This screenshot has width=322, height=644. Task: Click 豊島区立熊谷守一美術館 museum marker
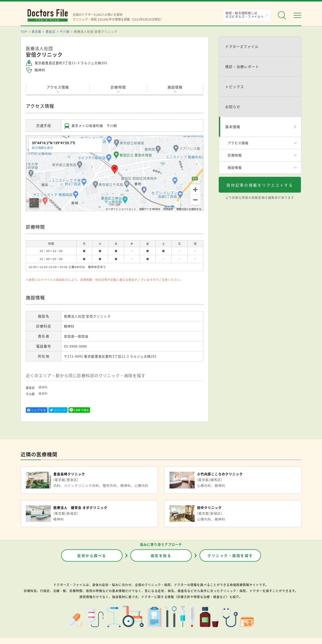(125, 199)
